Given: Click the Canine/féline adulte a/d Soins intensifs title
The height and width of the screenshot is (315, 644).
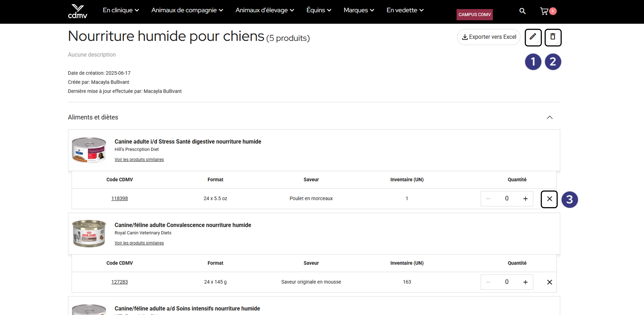Looking at the screenshot, I should pyautogui.click(x=187, y=309).
